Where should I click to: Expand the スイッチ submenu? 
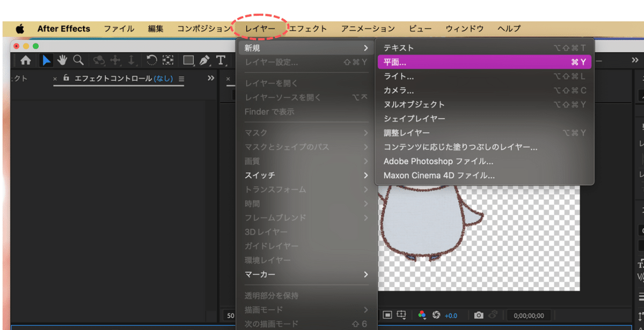306,175
